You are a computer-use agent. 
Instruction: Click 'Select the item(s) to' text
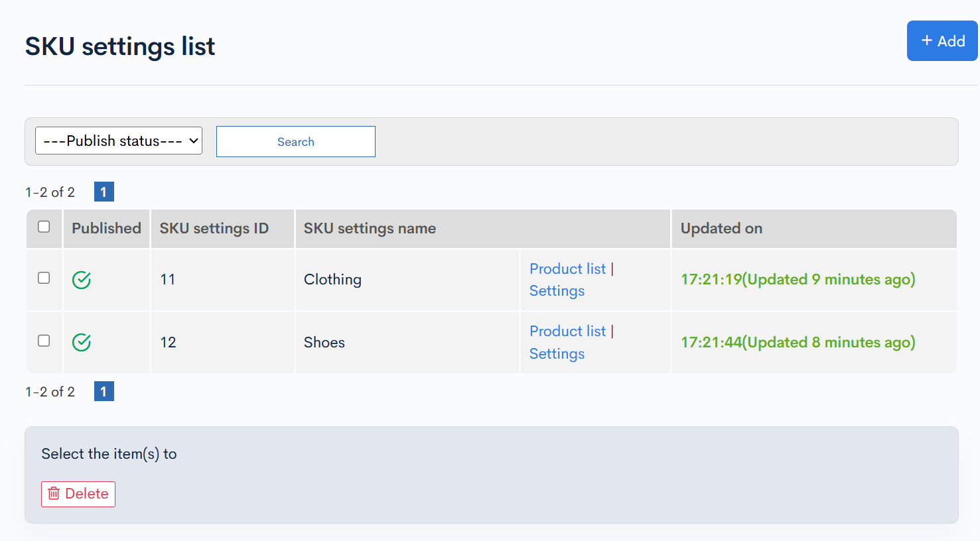pyautogui.click(x=109, y=454)
